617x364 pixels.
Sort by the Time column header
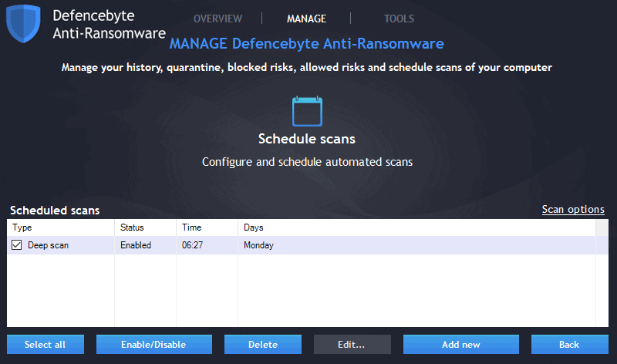click(207, 228)
